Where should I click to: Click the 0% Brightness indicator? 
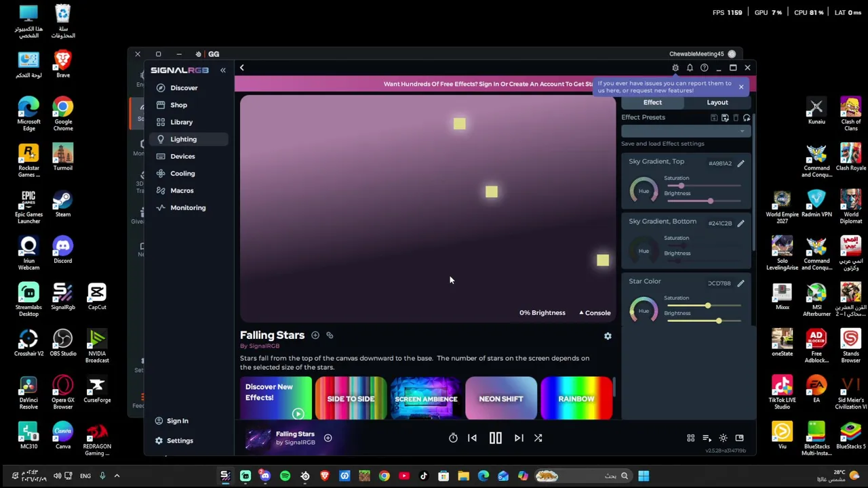point(542,313)
